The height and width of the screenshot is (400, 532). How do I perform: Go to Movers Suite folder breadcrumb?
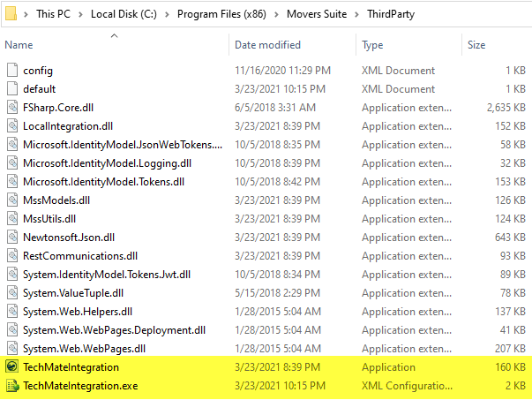point(314,15)
